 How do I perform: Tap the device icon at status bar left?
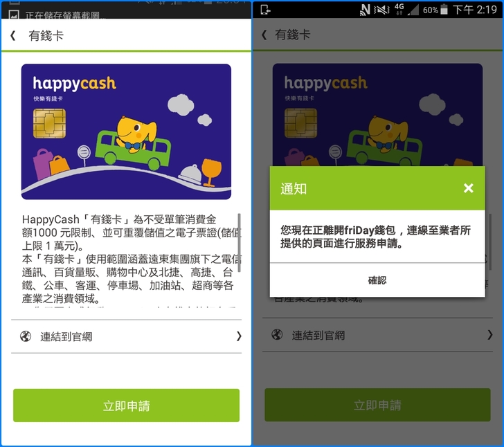click(266, 10)
